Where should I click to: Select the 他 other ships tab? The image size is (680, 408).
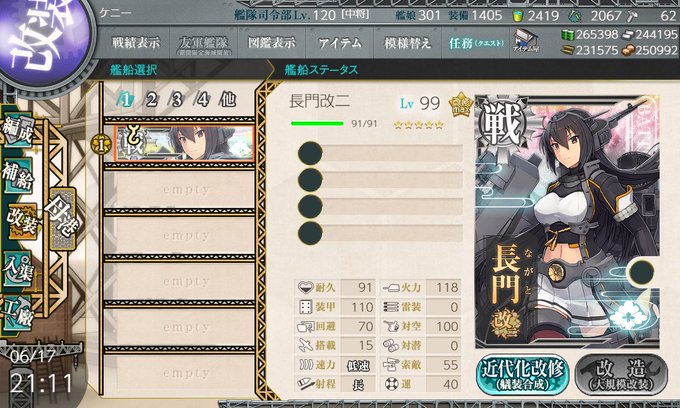pos(228,100)
